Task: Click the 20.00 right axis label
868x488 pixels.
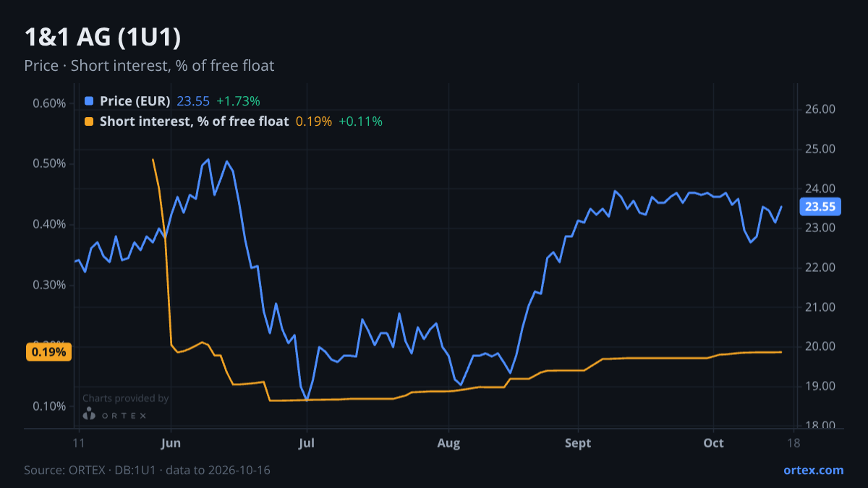Action: tap(820, 346)
